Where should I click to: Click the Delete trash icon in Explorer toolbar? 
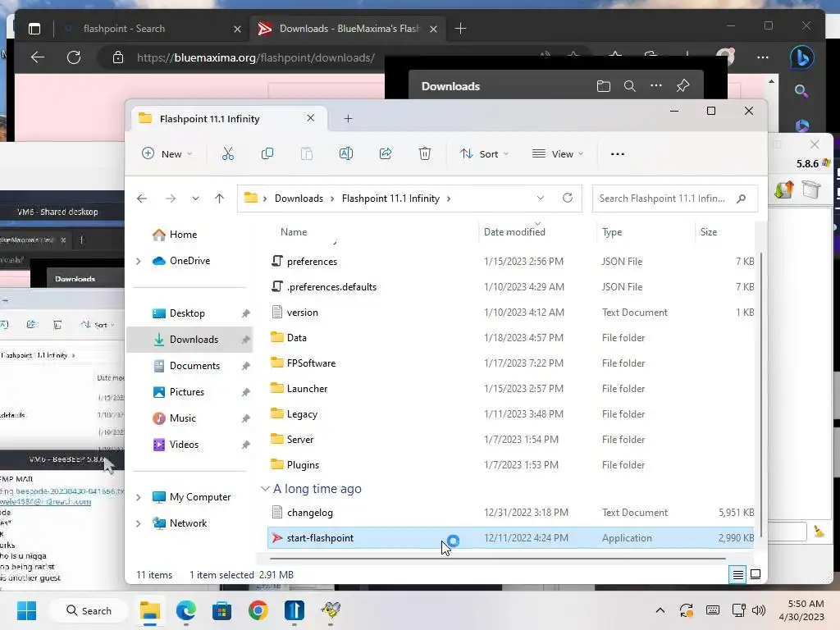point(425,153)
